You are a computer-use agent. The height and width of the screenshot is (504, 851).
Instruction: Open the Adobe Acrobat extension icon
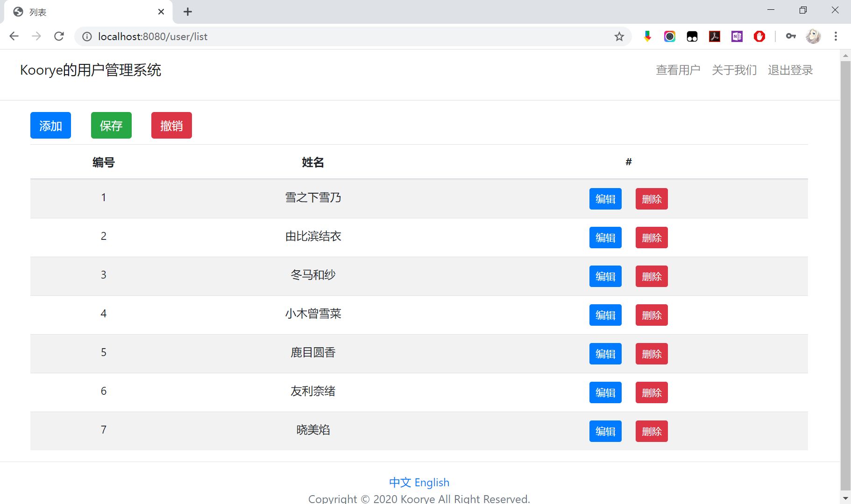point(715,36)
